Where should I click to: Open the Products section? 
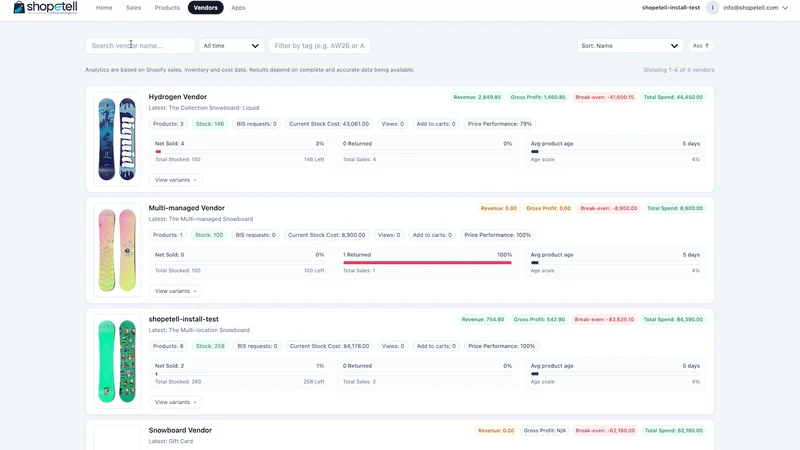tap(167, 8)
